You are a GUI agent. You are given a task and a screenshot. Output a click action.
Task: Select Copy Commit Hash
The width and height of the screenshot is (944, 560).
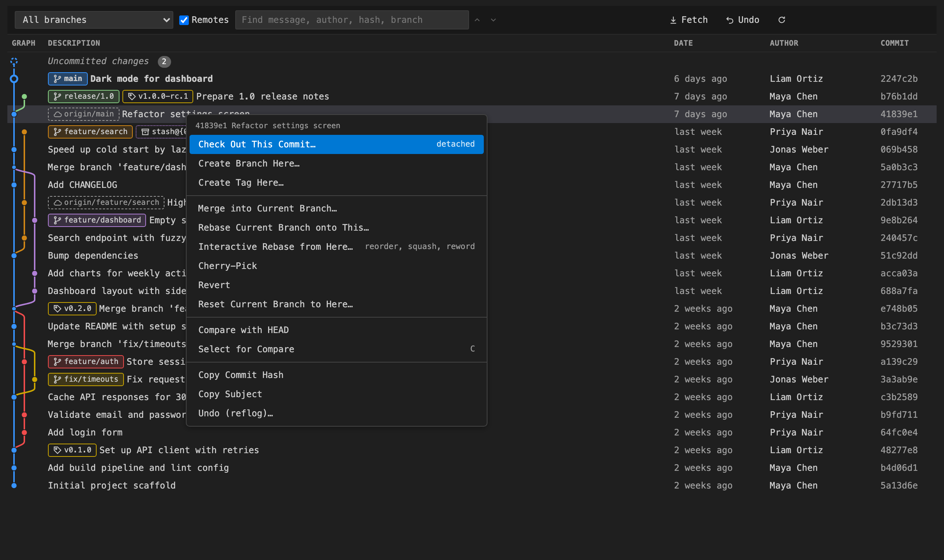pos(336,375)
